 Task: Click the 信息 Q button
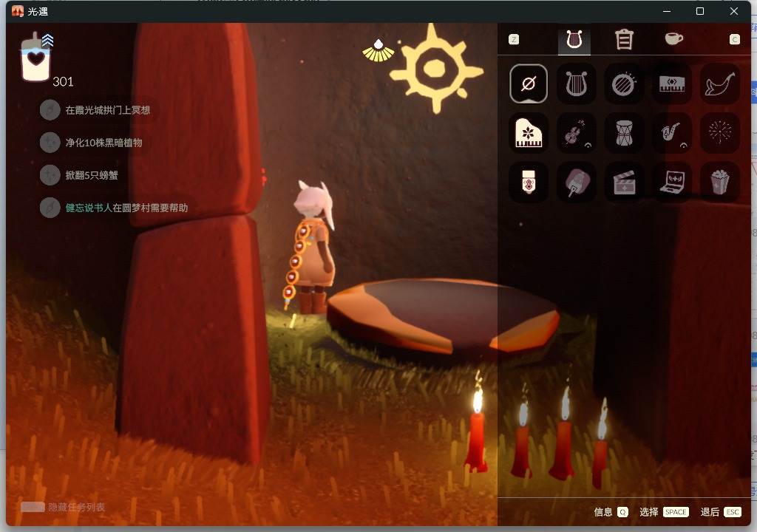tap(611, 512)
